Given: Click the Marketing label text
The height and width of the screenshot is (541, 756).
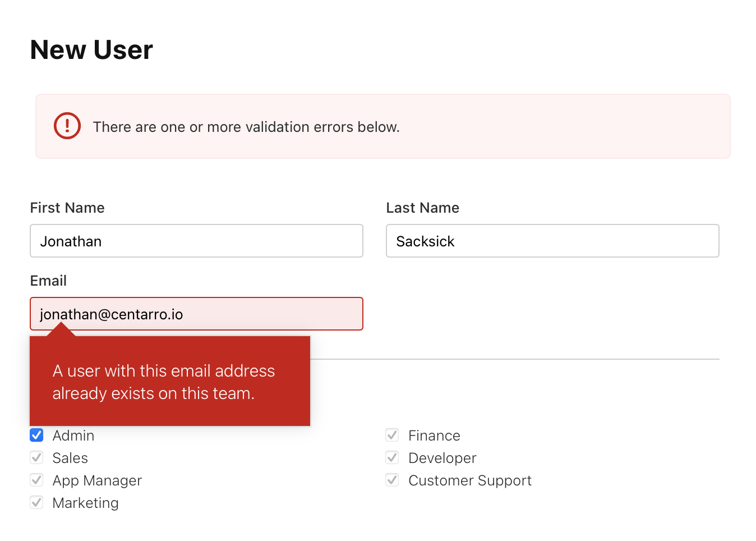Looking at the screenshot, I should click(x=86, y=503).
